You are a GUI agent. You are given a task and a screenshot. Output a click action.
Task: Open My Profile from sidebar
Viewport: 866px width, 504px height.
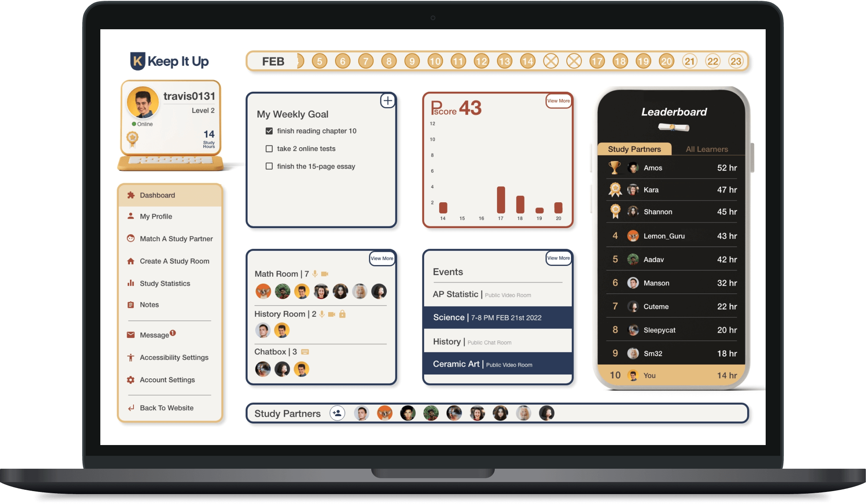(155, 216)
